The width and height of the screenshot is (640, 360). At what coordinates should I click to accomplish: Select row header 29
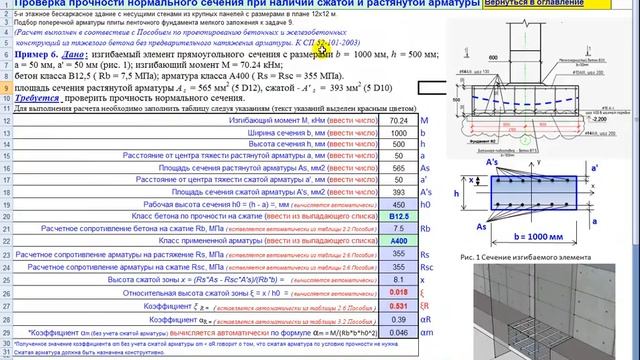click(6, 333)
